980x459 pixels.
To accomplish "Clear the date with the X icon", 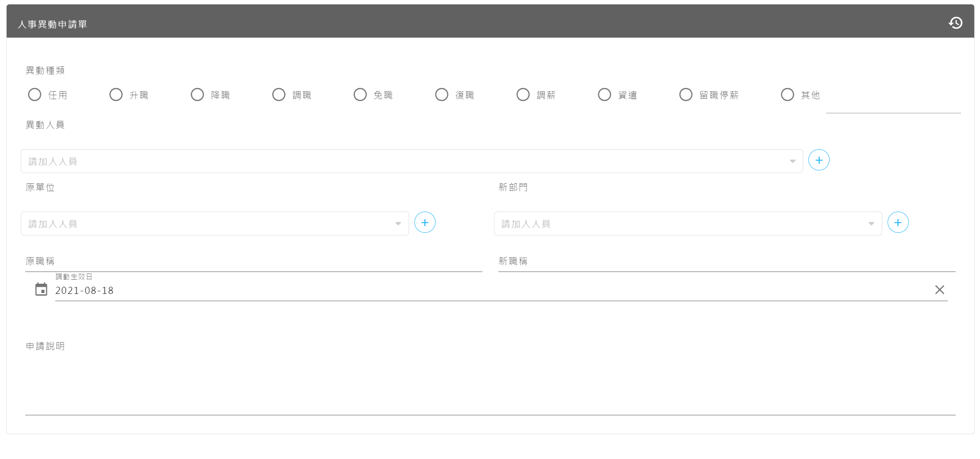I will click(x=939, y=290).
